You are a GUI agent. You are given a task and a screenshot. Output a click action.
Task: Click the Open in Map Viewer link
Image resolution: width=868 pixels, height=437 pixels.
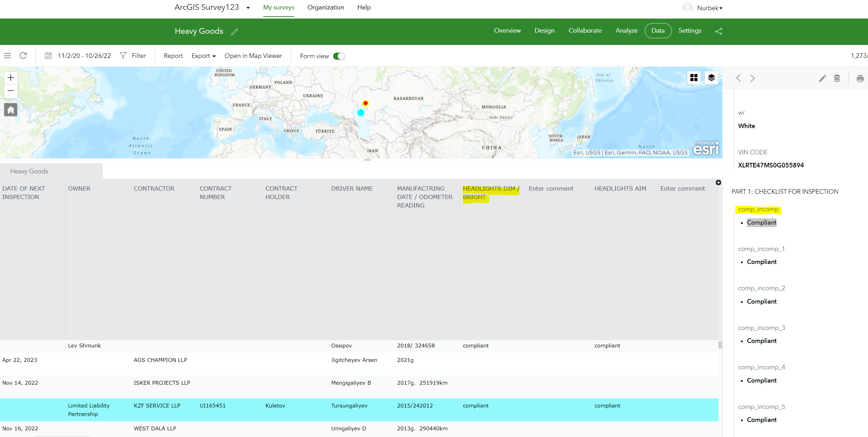point(253,55)
